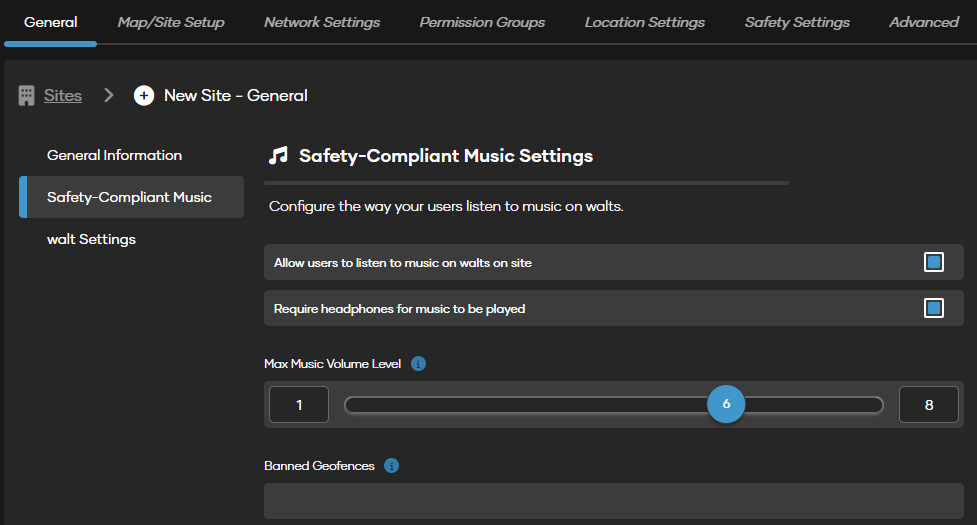Viewport: 977px width, 525px height.
Task: Open the Banned Geofences selection field
Action: coord(614,501)
